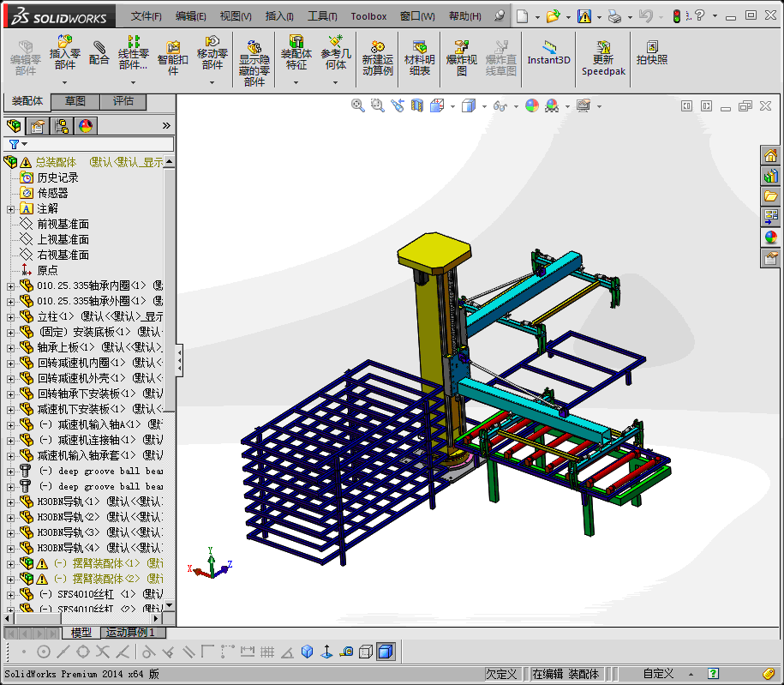Screen dimensions: 784x685
Task: Expand the 注解 tree node
Action: click(10, 209)
